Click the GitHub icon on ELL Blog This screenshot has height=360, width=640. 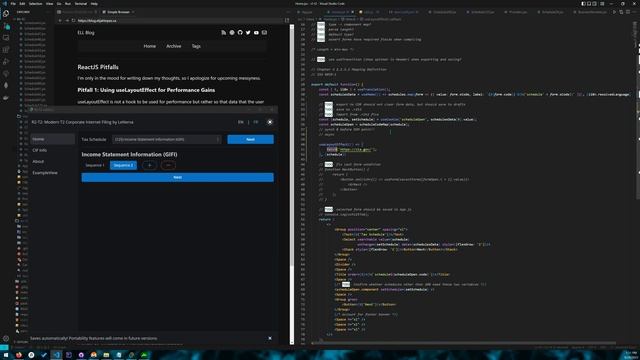click(x=240, y=33)
